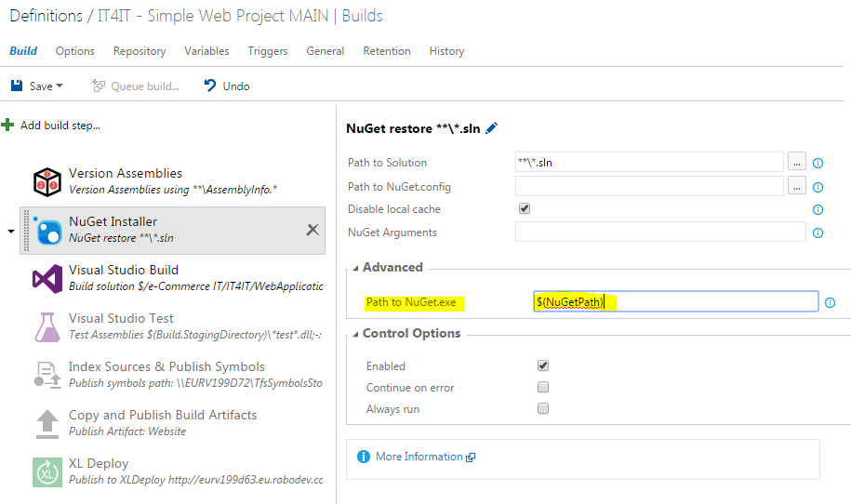Open the More Information link
This screenshot has width=851, height=504.
pos(419,457)
